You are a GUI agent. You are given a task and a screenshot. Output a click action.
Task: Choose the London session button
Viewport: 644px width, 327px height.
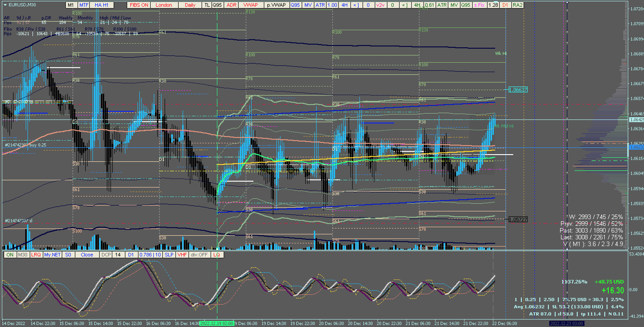[164, 5]
